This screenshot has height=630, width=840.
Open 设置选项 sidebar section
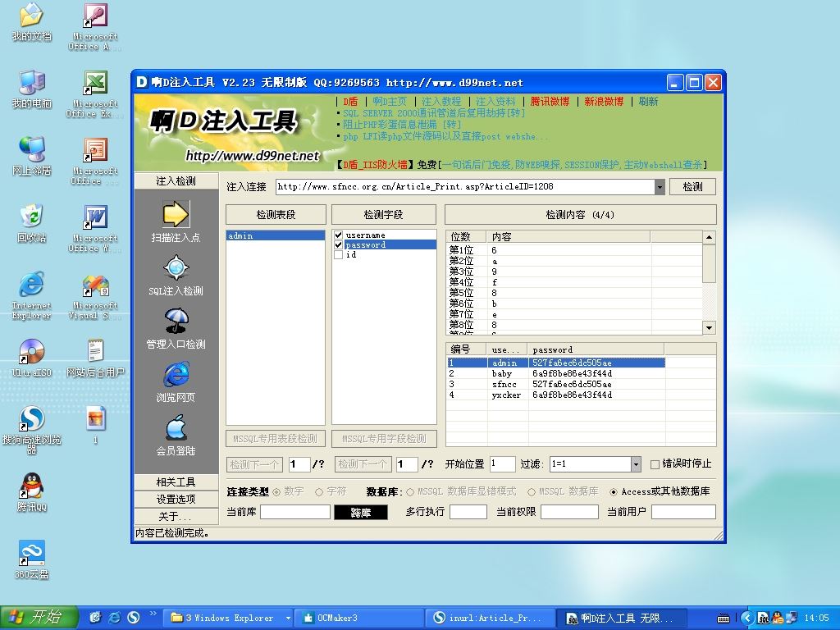[x=176, y=500]
